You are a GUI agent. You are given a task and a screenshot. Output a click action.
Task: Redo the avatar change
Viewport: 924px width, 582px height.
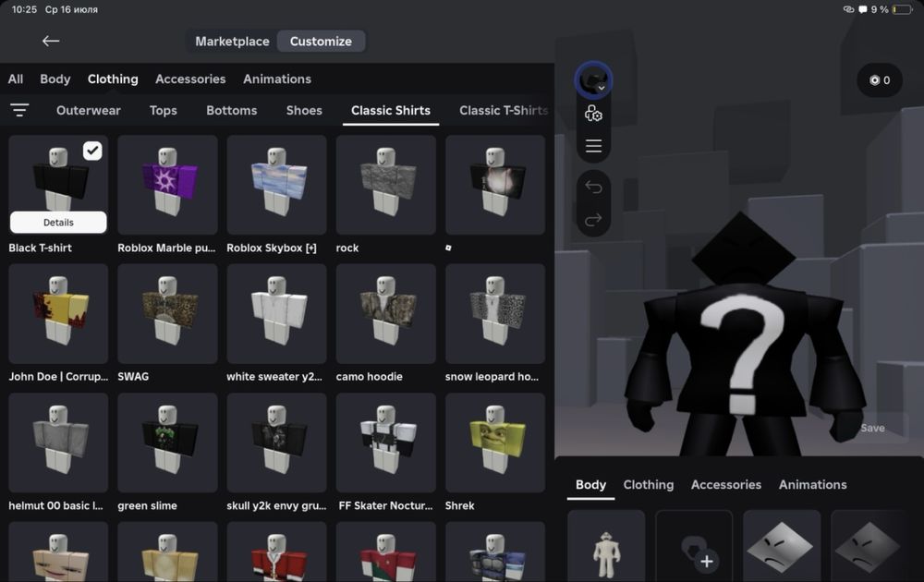(x=593, y=220)
